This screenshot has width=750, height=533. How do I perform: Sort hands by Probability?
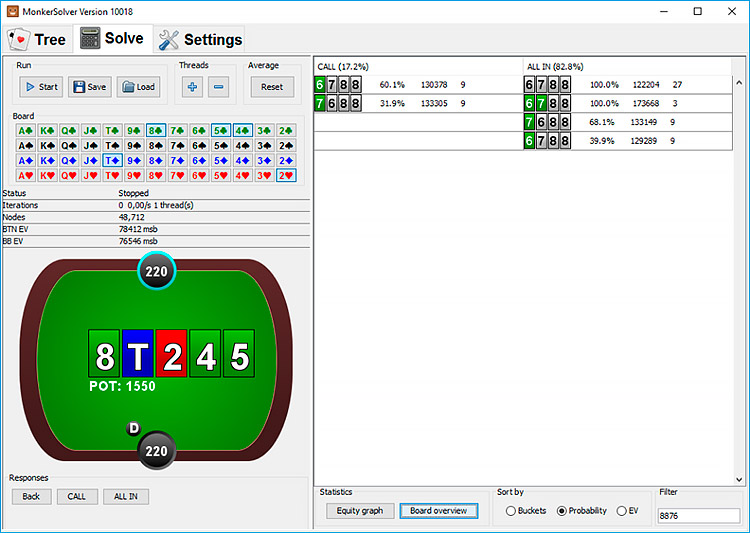pyautogui.click(x=561, y=511)
